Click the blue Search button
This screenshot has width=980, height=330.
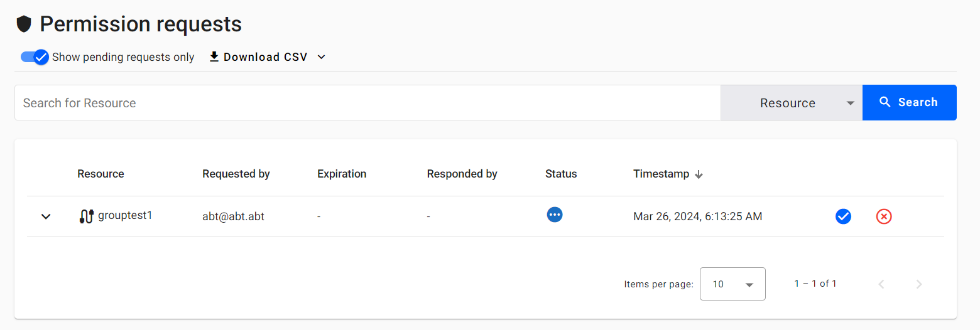pos(910,102)
